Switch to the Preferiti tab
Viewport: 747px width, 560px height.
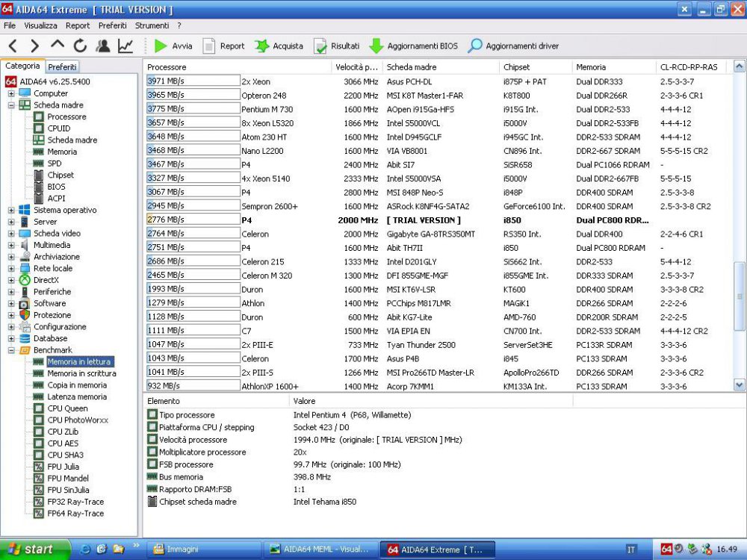pyautogui.click(x=61, y=66)
